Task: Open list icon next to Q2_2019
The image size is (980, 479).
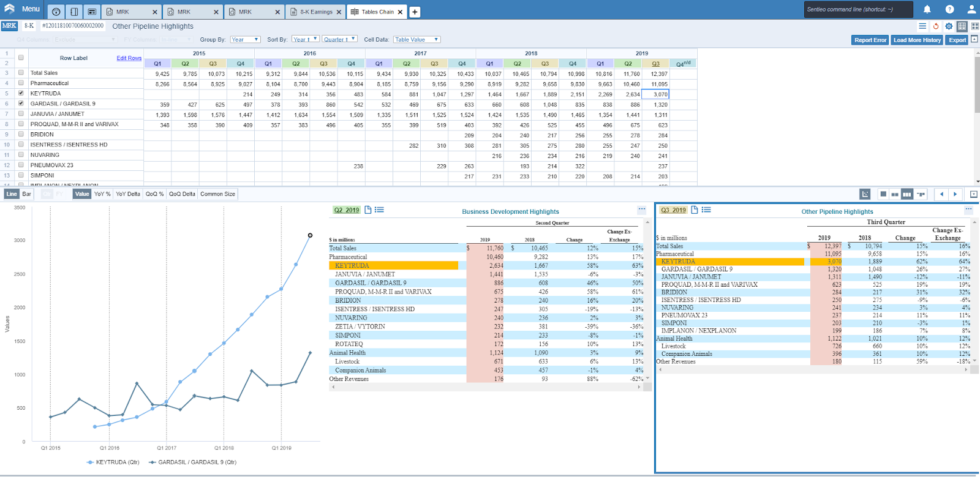Action: pos(379,209)
